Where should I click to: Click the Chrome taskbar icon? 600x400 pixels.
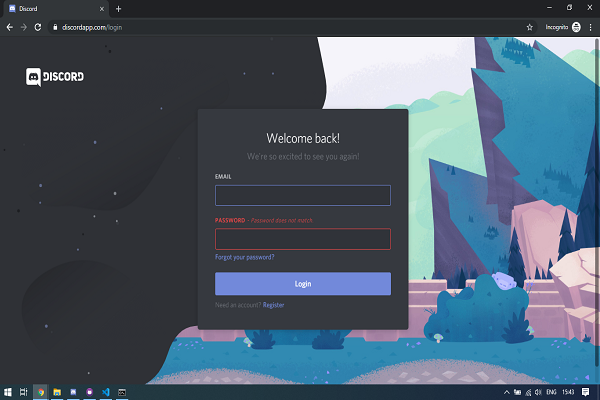(41, 392)
